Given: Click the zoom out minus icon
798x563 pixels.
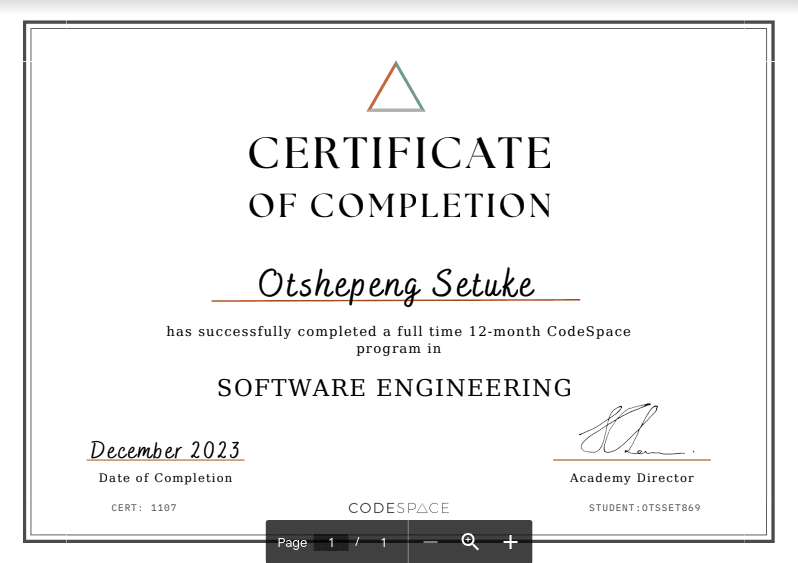Looking at the screenshot, I should [x=431, y=542].
